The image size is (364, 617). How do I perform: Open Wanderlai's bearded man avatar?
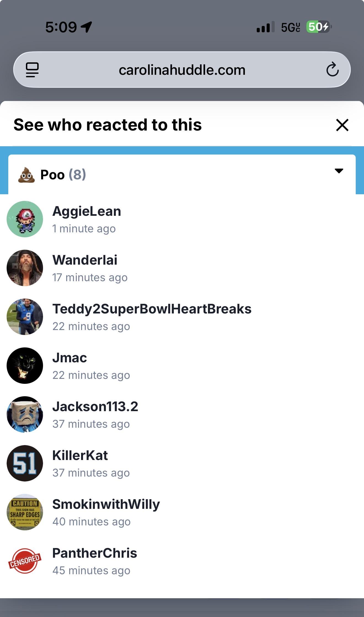(25, 268)
